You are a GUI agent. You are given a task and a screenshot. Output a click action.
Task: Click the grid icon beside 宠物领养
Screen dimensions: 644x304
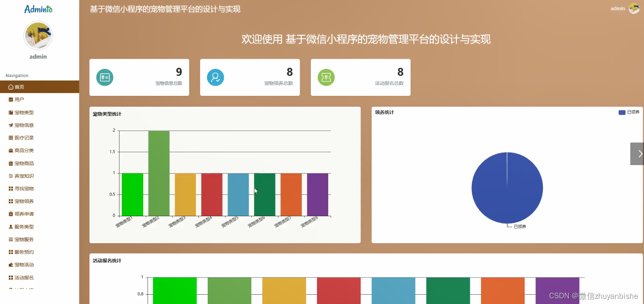(x=11, y=201)
